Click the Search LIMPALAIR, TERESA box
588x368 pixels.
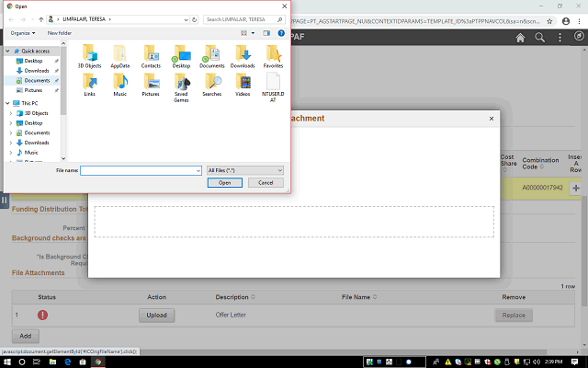tap(244, 19)
